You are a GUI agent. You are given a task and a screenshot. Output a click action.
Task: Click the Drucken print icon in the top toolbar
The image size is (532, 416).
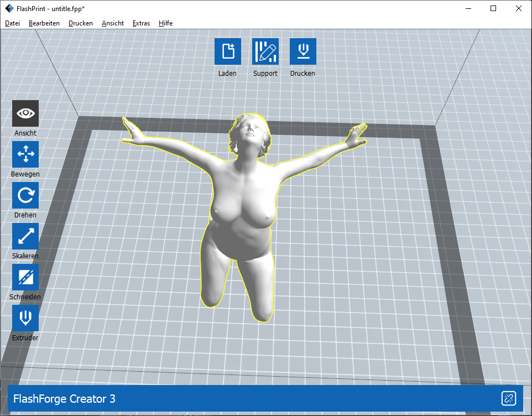pos(303,51)
